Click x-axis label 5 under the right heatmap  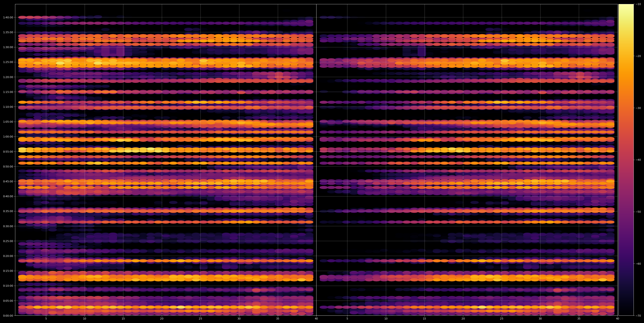click(347, 319)
